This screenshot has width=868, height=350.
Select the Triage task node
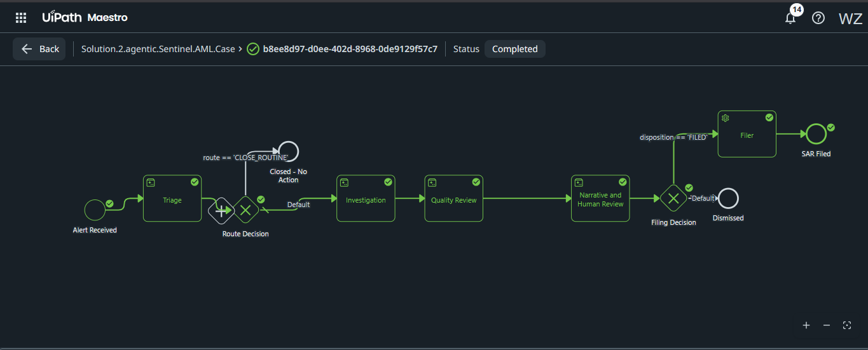pos(172,198)
